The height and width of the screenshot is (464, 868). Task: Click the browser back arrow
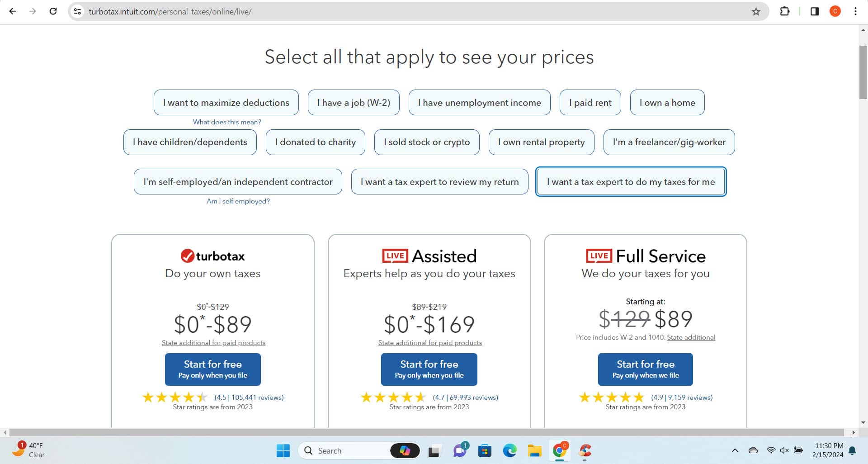click(x=13, y=11)
